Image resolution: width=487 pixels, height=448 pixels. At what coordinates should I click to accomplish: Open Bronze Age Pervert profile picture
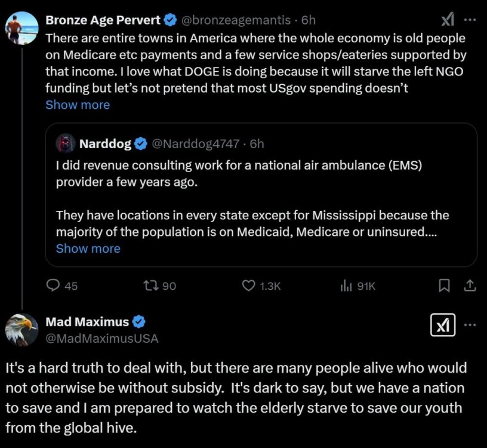[22, 27]
